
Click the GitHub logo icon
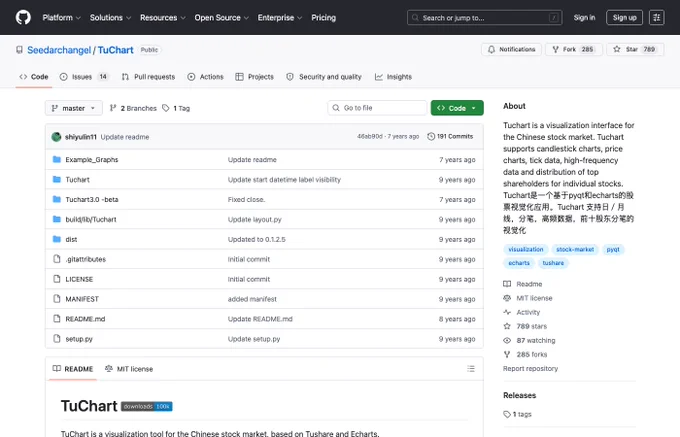point(23,17)
